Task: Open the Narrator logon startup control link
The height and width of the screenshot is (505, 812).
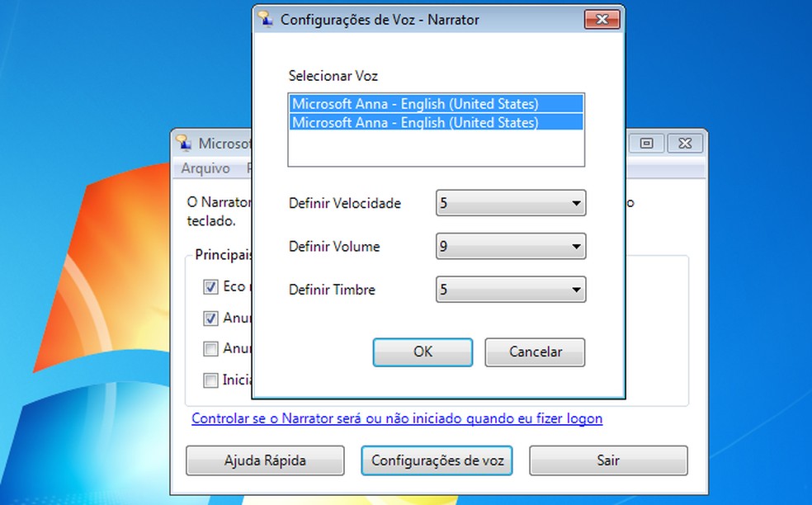Action: pyautogui.click(x=397, y=418)
